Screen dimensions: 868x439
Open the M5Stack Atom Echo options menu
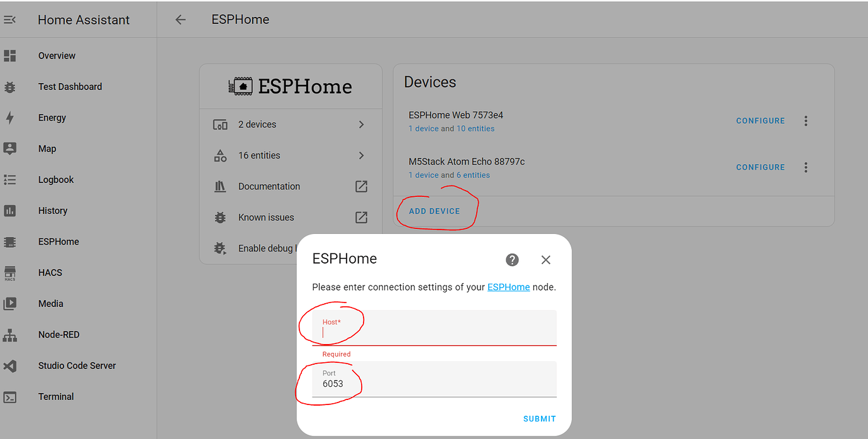[x=806, y=167]
